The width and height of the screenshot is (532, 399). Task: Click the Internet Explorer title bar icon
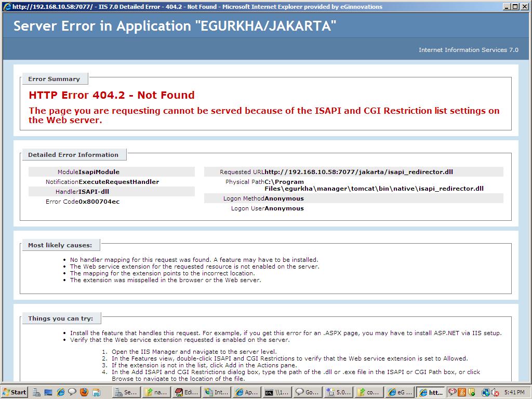point(7,6)
